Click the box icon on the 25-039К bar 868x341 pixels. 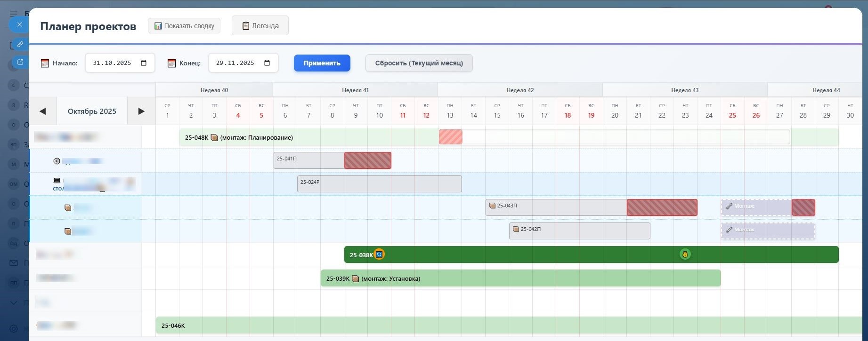pos(356,278)
